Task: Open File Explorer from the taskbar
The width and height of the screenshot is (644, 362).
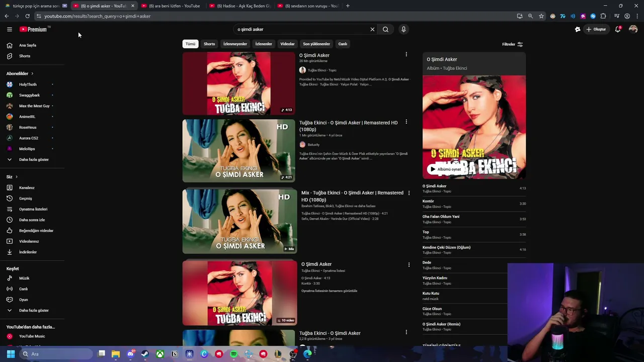Action: point(116,354)
